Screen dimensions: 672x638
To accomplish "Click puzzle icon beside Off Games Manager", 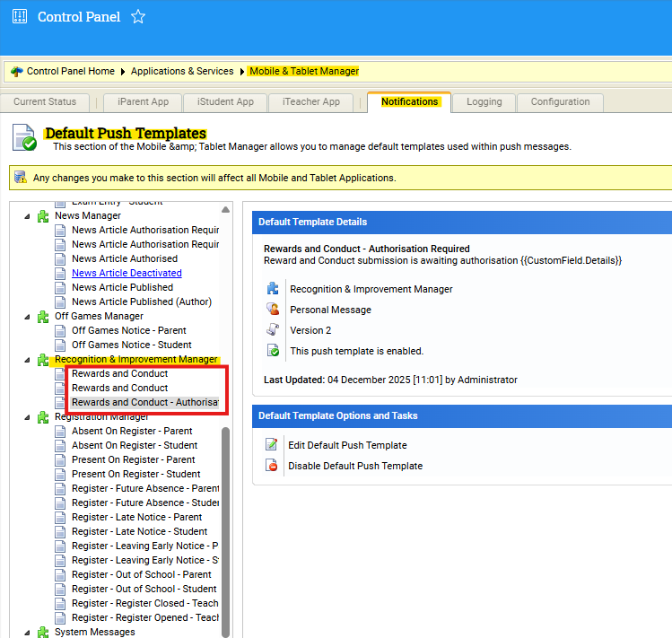I will point(43,317).
